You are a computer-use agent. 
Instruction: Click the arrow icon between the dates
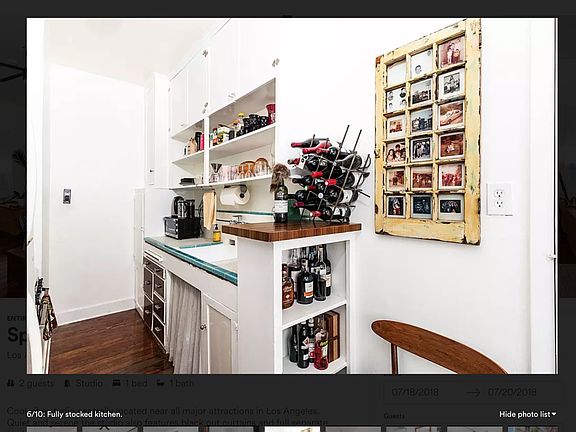[x=473, y=392]
